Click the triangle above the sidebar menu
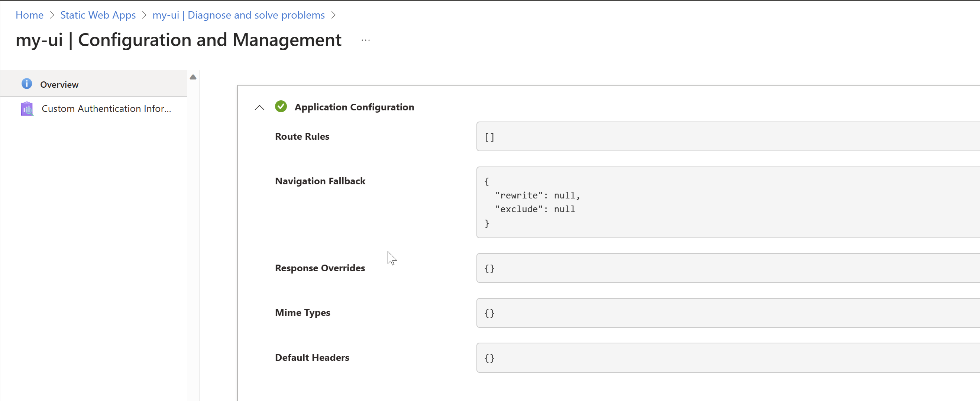The width and height of the screenshot is (980, 401). click(193, 77)
